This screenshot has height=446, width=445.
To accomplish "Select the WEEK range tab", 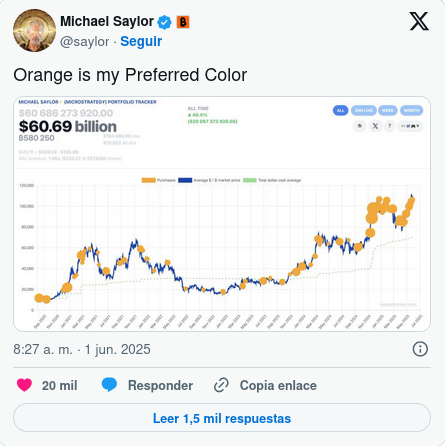I will pos(388,110).
